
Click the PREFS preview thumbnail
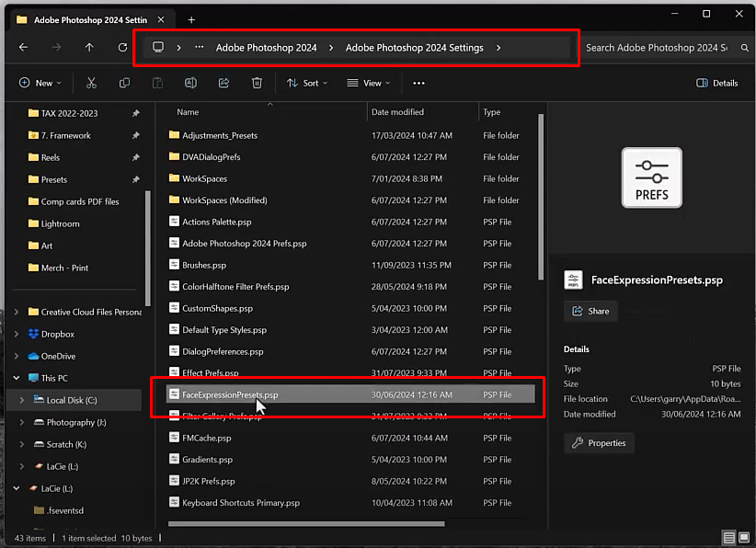[x=651, y=177]
